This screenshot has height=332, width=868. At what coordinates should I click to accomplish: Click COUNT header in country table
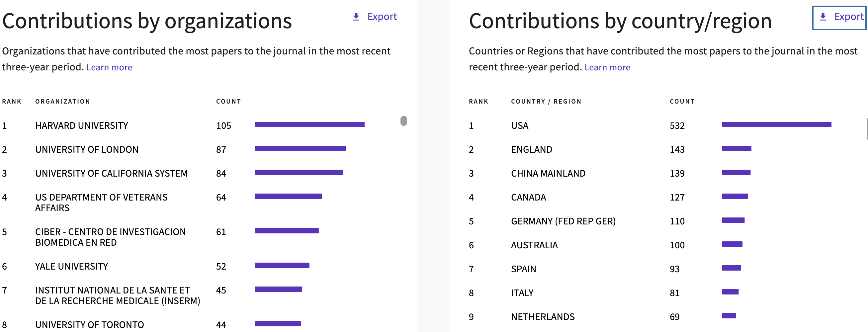(682, 102)
